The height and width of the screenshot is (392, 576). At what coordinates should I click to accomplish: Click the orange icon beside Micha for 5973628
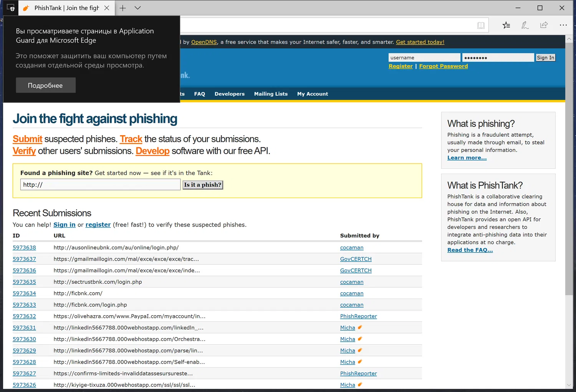pyautogui.click(x=360, y=362)
